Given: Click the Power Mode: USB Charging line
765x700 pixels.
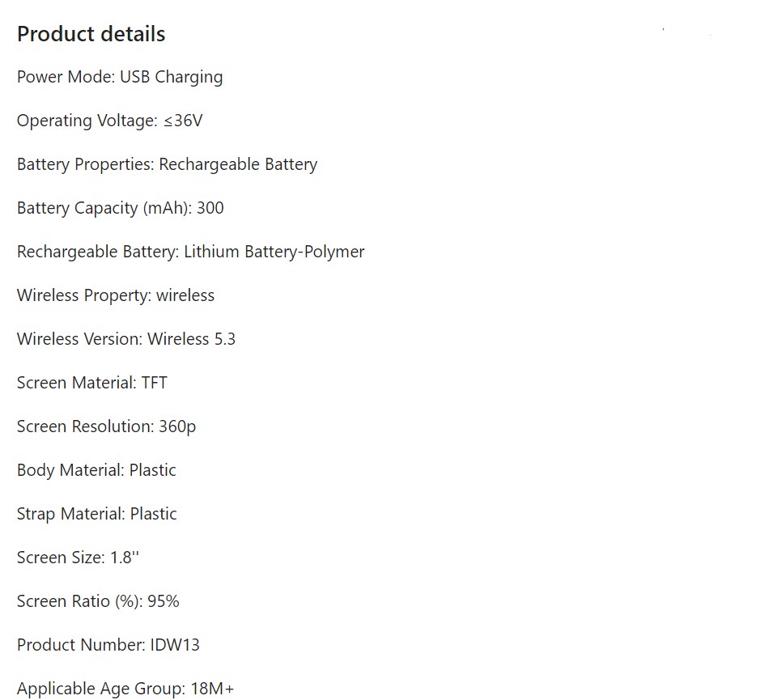Looking at the screenshot, I should click(120, 77).
